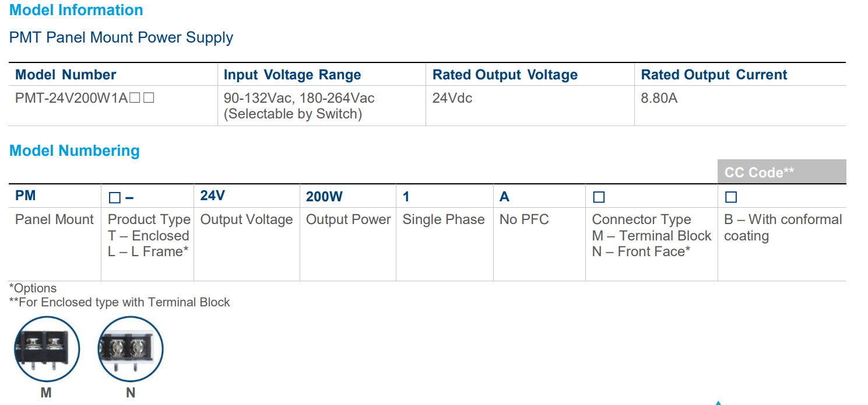Click the empty box under CC Code
This screenshot has height=405, width=868.
coord(731,197)
